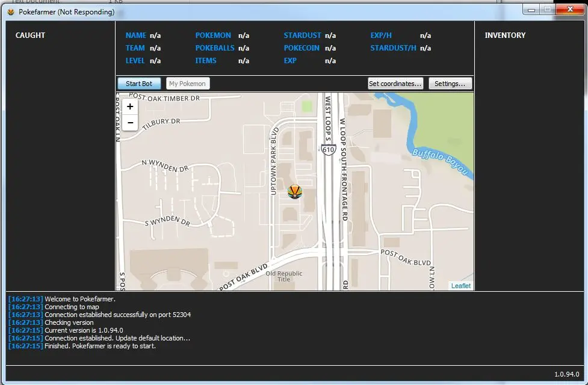Image resolution: width=588 pixels, height=385 pixels.
Task: Click the W LOOP SOUTH FRONTAGE RD label
Action: pyautogui.click(x=343, y=170)
